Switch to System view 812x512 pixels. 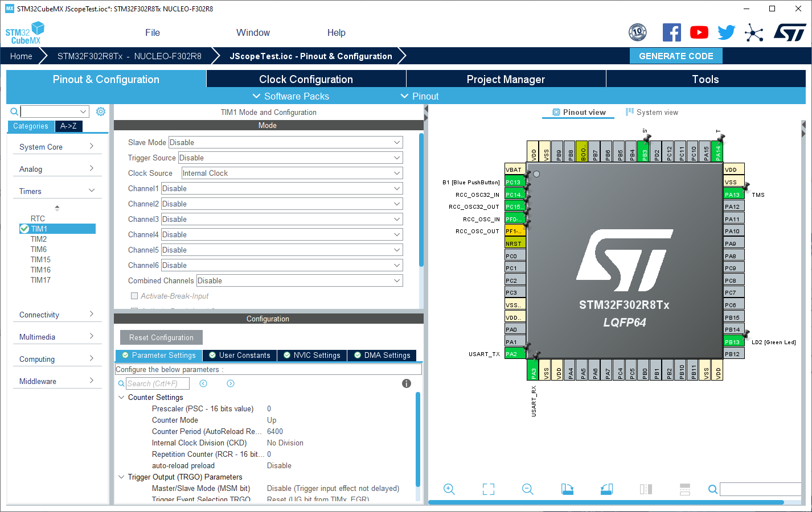(652, 112)
